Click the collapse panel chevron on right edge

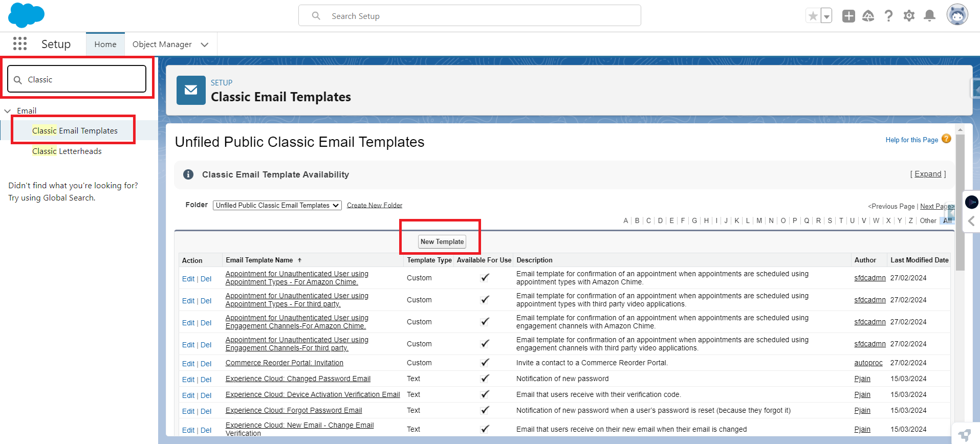[x=971, y=221]
